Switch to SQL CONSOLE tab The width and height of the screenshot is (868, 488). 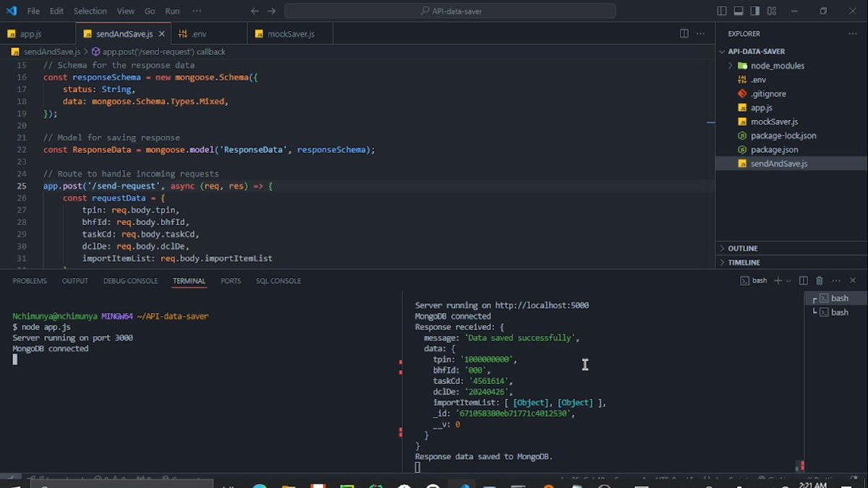coord(278,281)
